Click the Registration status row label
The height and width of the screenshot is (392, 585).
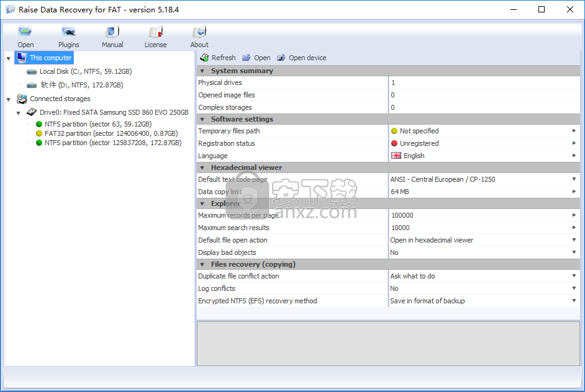pyautogui.click(x=227, y=143)
